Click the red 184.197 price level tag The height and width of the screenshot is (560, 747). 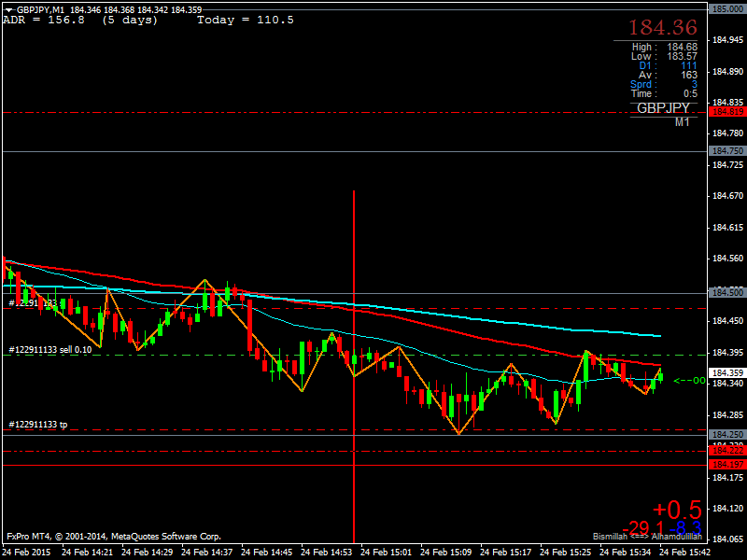(x=727, y=465)
